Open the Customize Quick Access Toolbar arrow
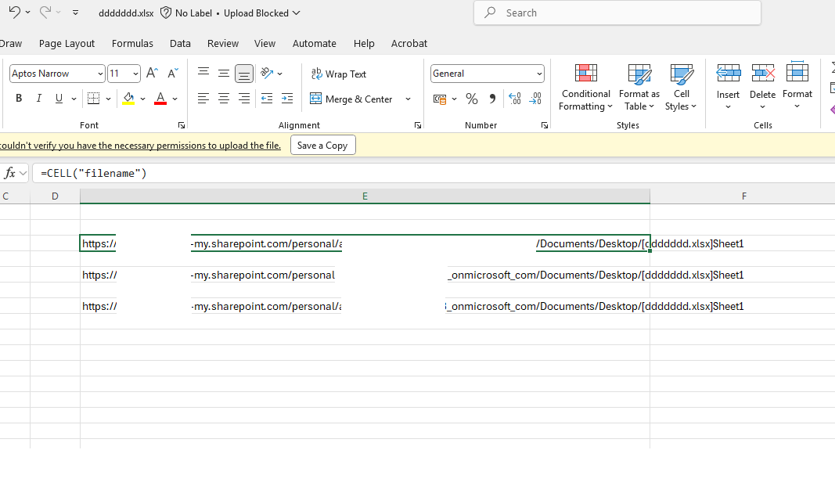835x504 pixels. coord(76,13)
